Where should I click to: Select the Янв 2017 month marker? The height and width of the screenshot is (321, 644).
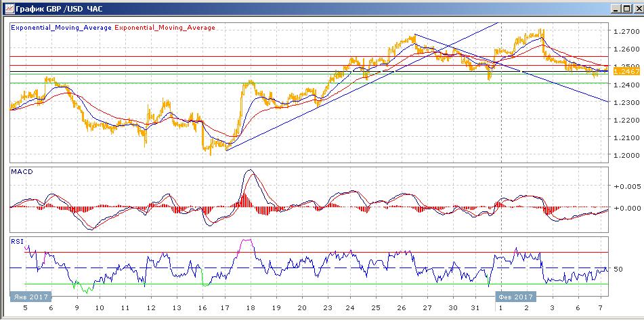coord(30,297)
